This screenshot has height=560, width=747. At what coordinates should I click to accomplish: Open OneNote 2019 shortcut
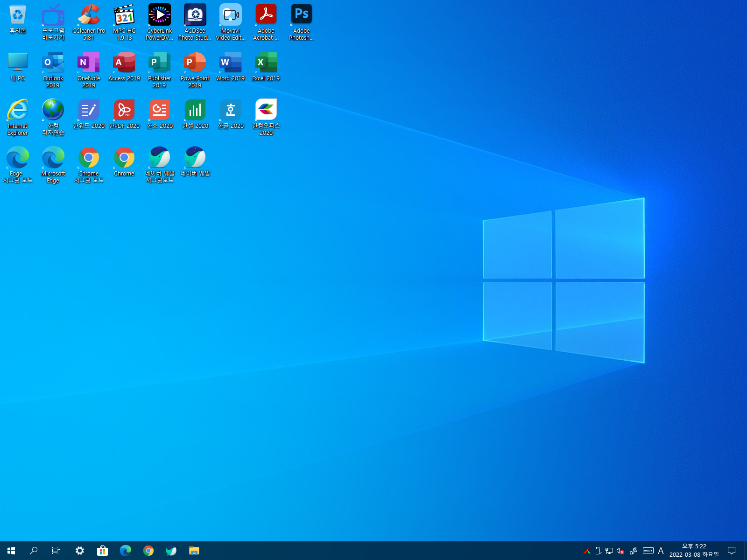[89, 70]
